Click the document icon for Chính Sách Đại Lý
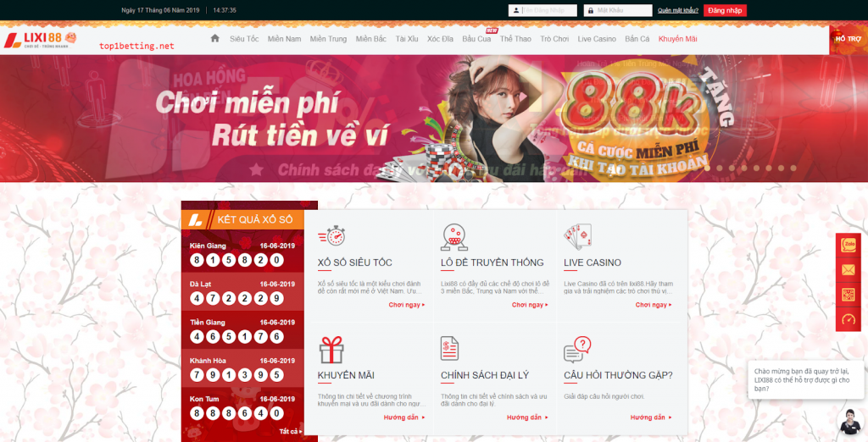868x442 pixels. (x=449, y=349)
